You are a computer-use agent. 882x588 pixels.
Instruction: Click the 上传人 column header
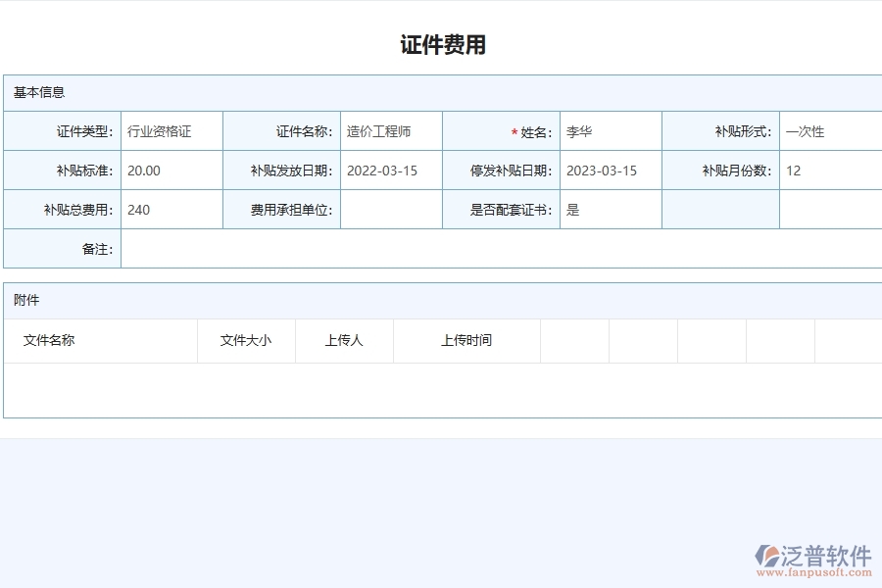pyautogui.click(x=344, y=340)
